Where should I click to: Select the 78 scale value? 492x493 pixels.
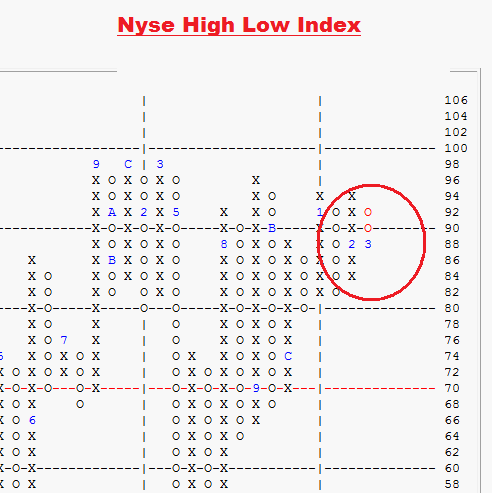pyautogui.click(x=452, y=324)
